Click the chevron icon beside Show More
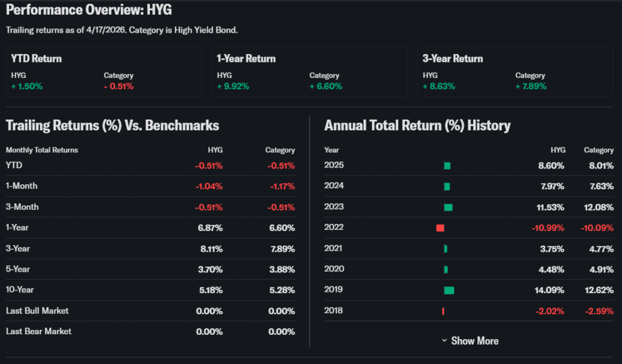 pos(444,341)
